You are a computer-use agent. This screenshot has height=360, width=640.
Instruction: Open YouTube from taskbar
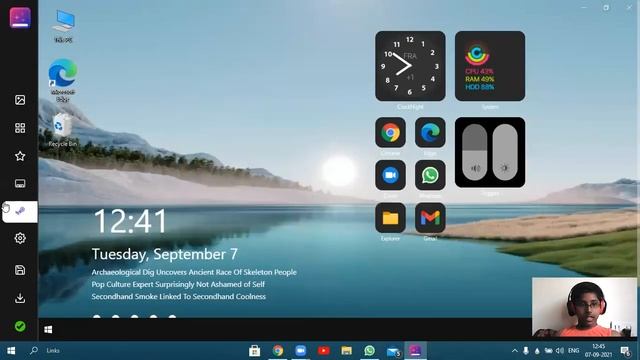pyautogui.click(x=324, y=351)
